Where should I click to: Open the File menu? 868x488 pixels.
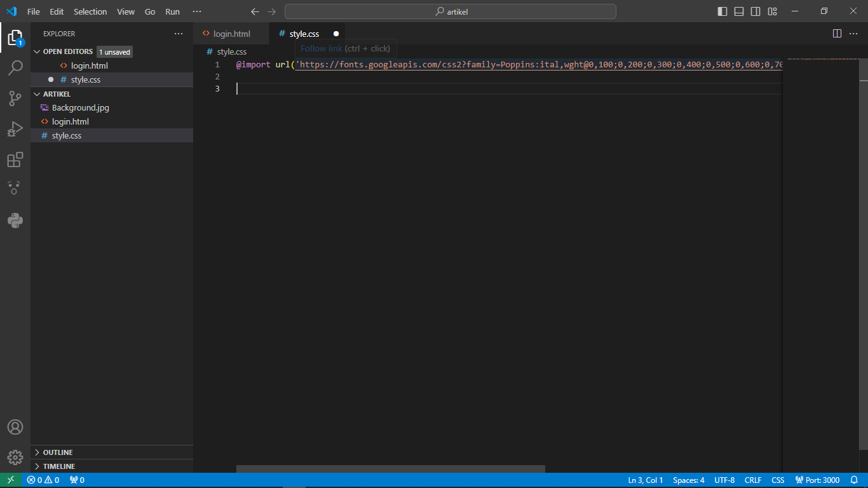pos(34,11)
